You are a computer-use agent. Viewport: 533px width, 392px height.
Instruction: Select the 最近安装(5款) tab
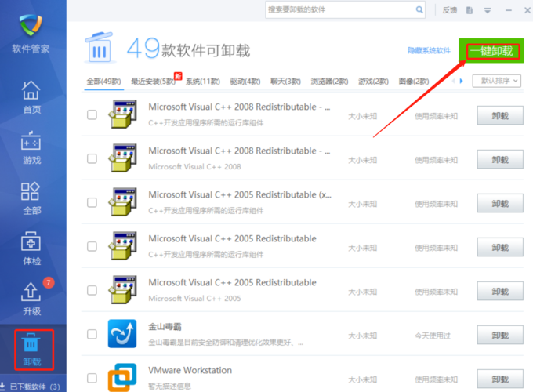click(154, 82)
